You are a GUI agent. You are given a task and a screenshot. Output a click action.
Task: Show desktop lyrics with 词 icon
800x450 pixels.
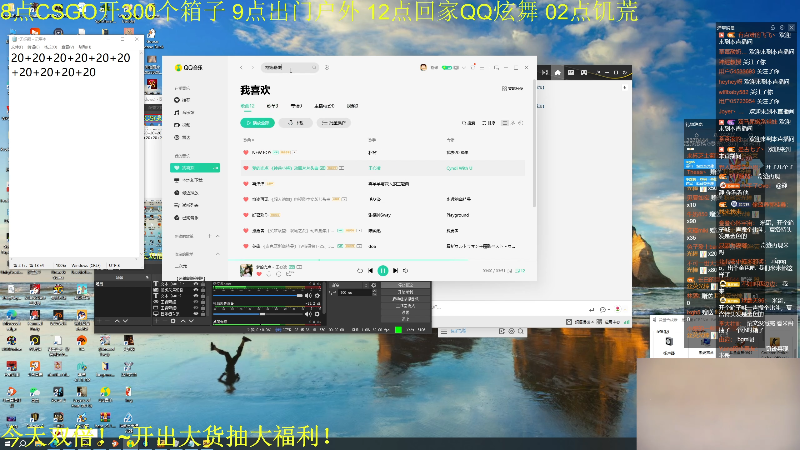click(x=511, y=271)
